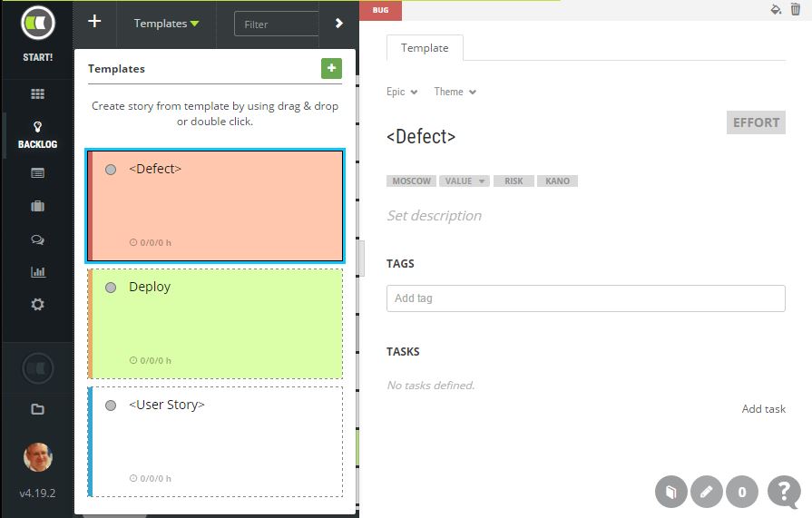Click the trash delete icon

coord(796,9)
